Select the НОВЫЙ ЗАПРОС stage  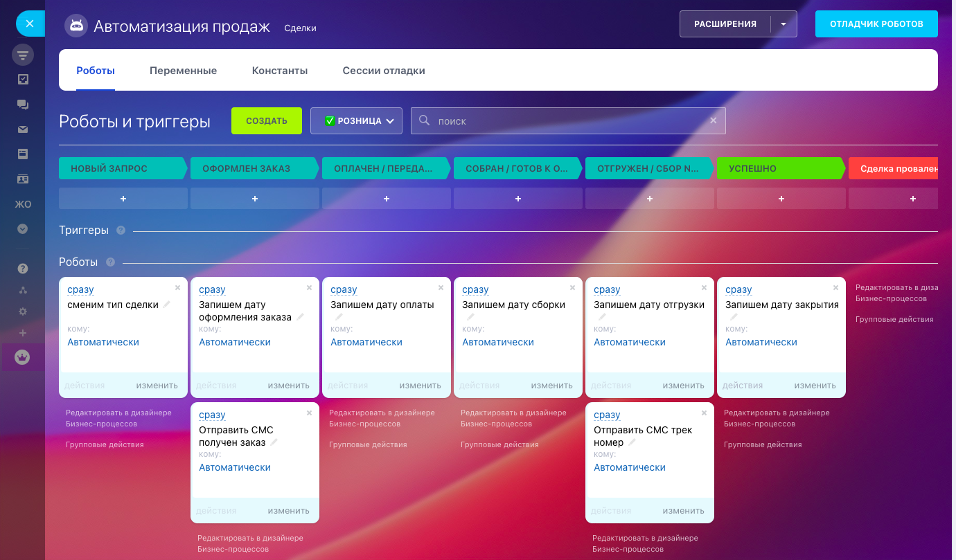(x=121, y=168)
